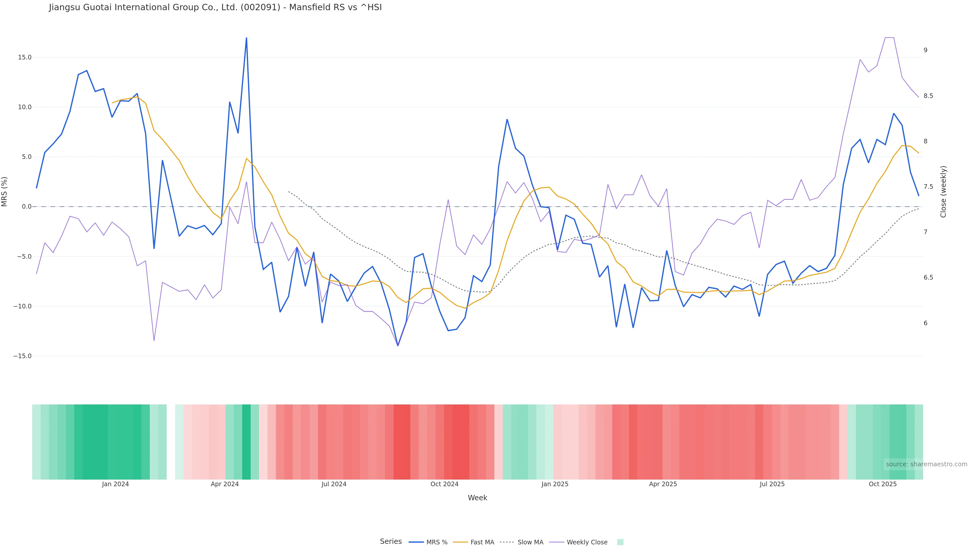Click the Jan 2024 axis label

115,484
